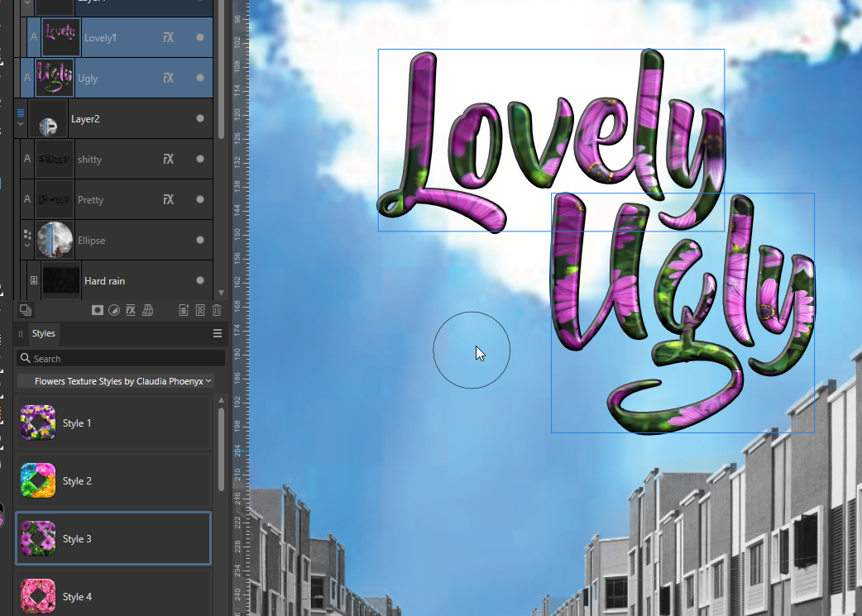862x616 pixels.
Task: Open the Flowers Texture Styles category dropdown
Action: click(116, 381)
